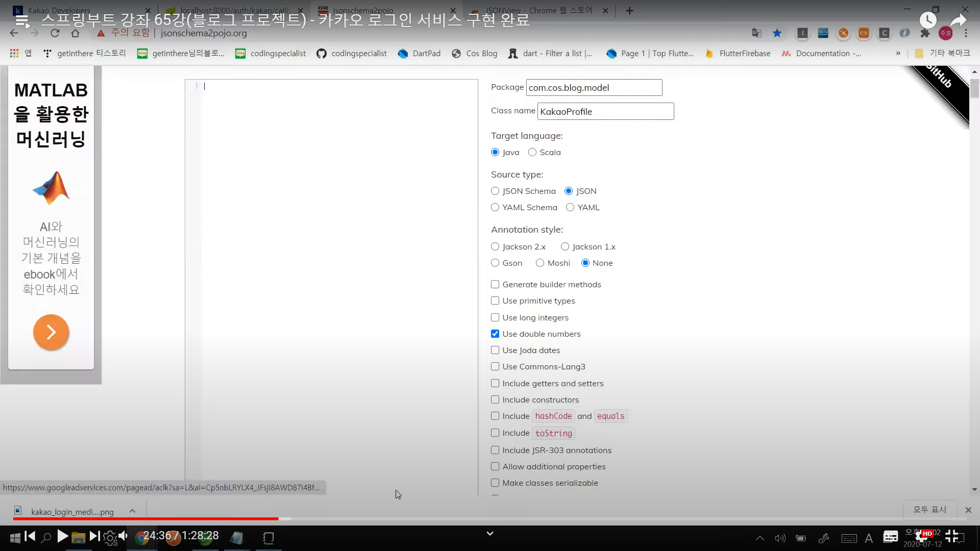
Task: Click the Class name input field
Action: pyautogui.click(x=605, y=111)
